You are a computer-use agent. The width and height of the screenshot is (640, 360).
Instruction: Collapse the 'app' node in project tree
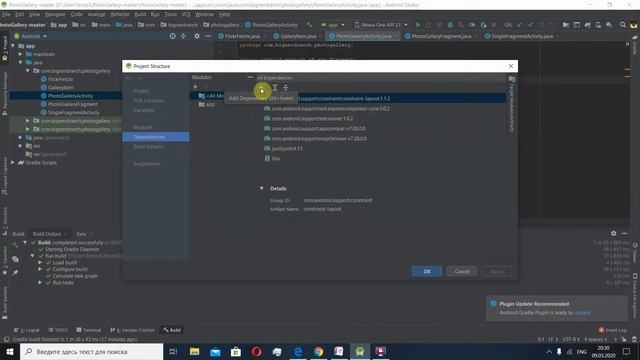[13, 46]
